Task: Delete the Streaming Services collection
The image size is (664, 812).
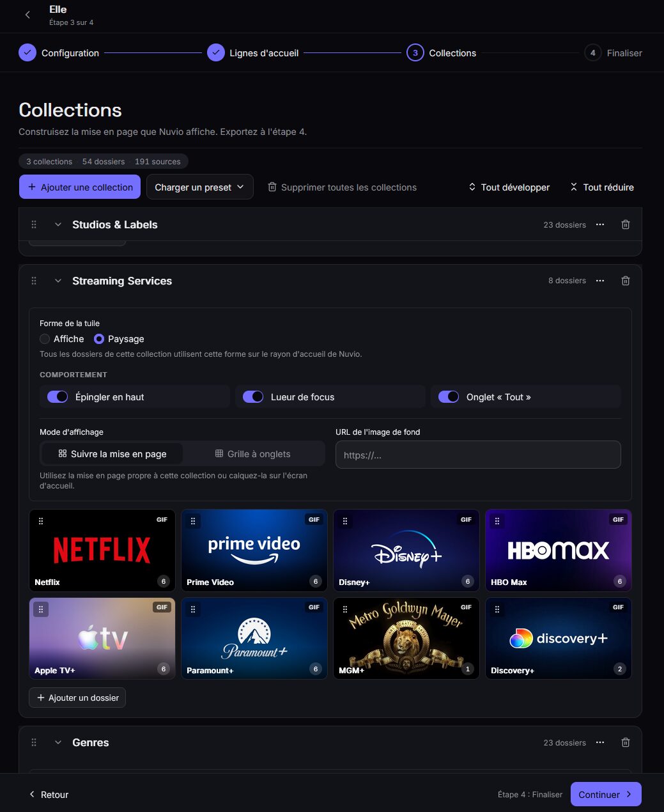Action: tap(626, 281)
